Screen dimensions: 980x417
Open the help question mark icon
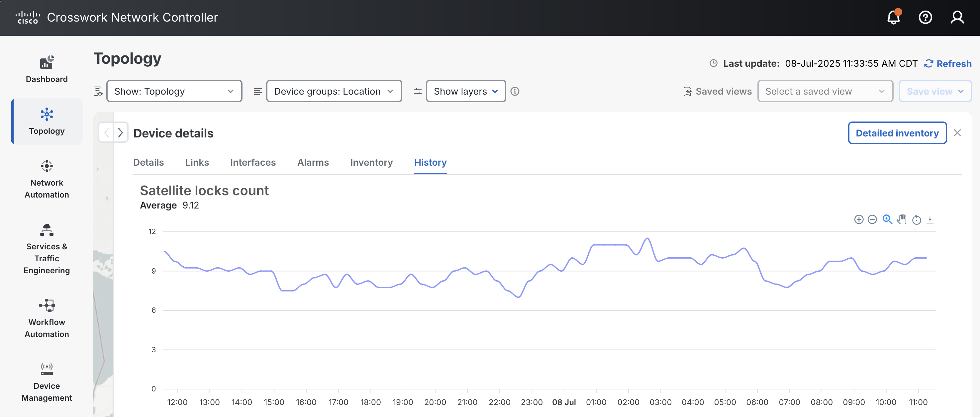tap(925, 18)
